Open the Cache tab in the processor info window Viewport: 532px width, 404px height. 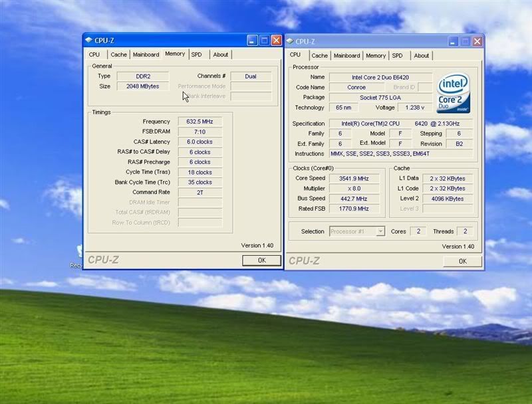click(x=320, y=56)
